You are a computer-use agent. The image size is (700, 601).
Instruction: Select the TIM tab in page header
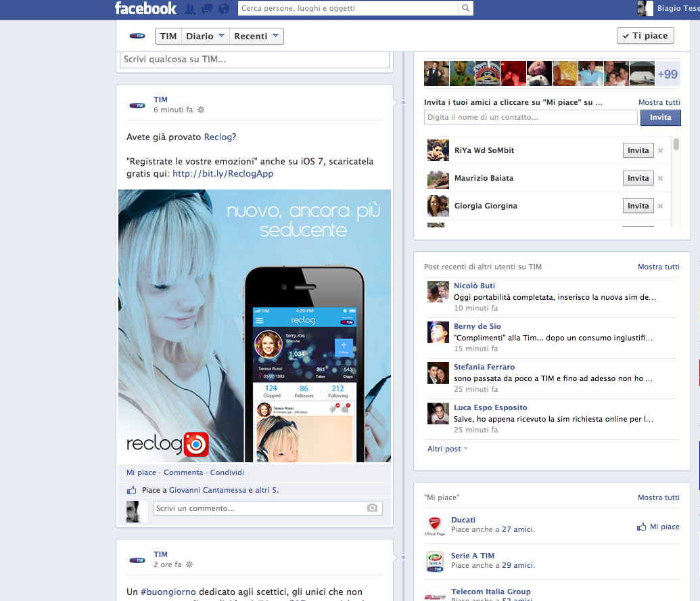[168, 36]
